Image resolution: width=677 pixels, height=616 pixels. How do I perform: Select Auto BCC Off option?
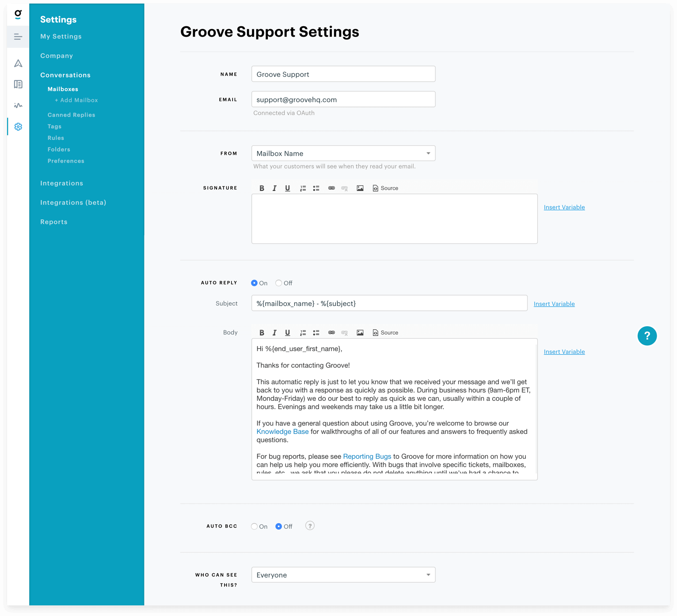278,527
